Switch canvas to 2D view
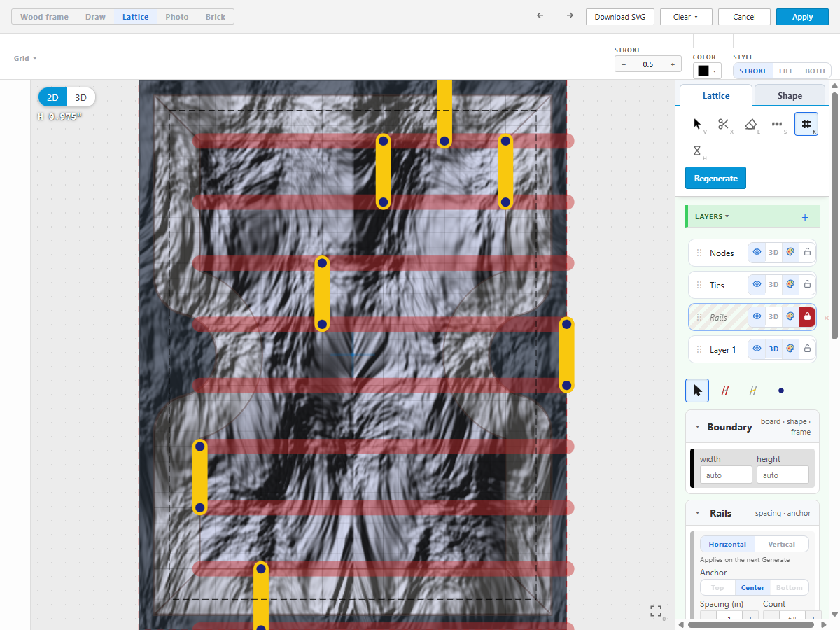 (x=52, y=97)
